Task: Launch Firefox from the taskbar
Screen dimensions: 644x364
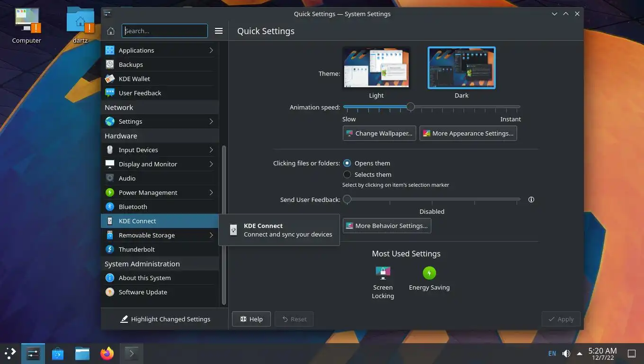Action: [107, 353]
